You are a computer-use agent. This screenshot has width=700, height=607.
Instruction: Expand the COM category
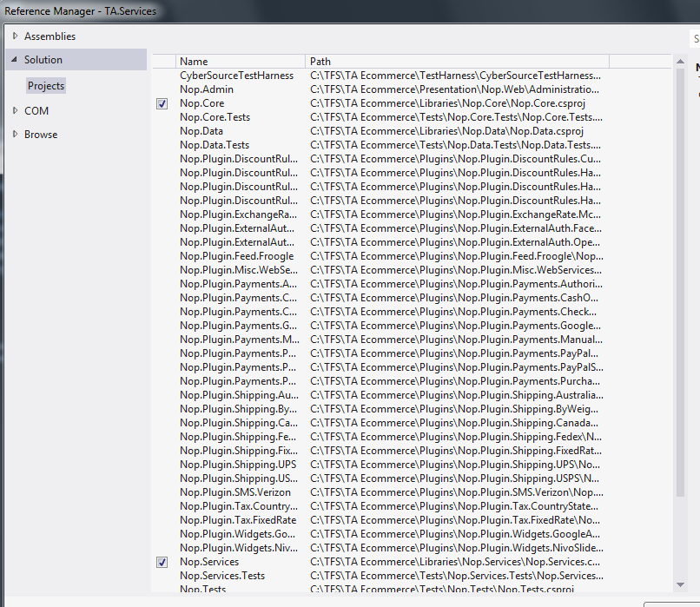[15, 110]
